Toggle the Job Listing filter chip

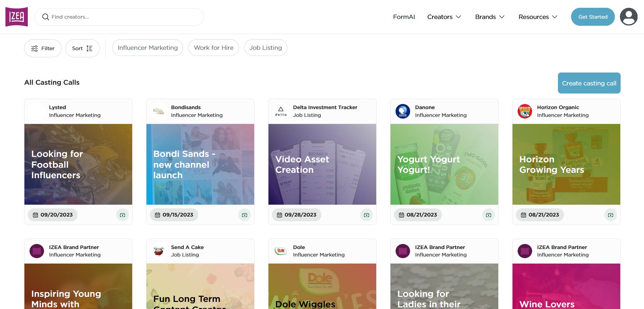(265, 48)
